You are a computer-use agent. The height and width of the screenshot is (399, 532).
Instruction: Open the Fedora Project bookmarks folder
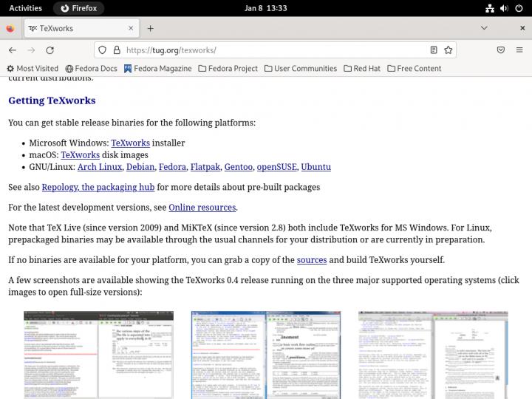(228, 69)
